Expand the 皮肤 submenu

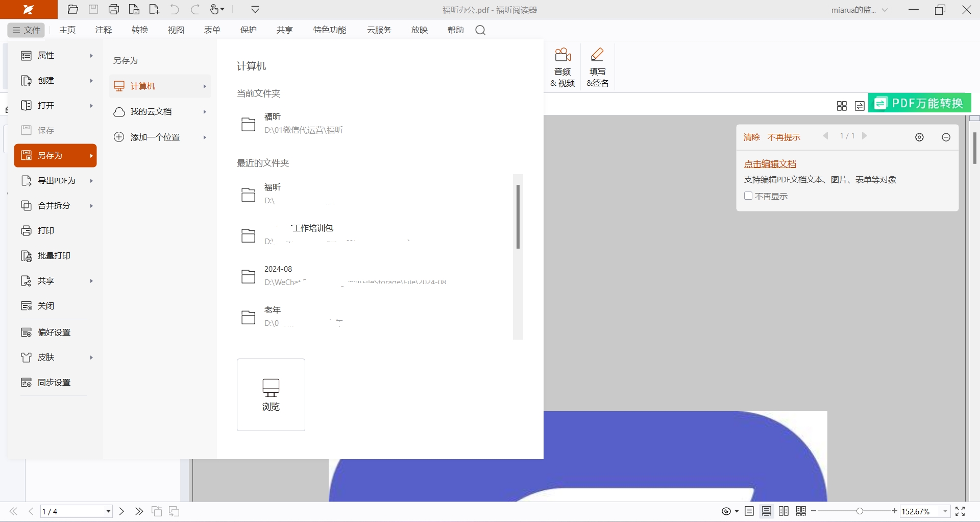tap(56, 357)
